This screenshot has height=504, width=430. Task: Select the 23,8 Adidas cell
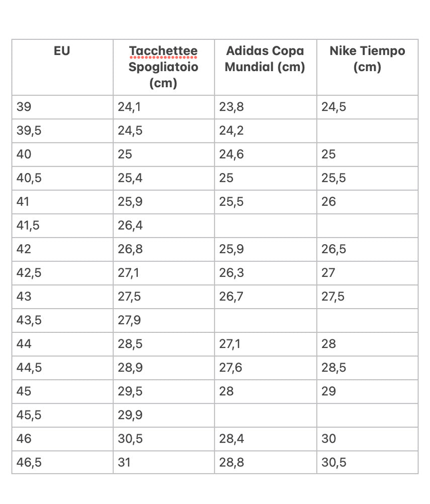point(266,107)
